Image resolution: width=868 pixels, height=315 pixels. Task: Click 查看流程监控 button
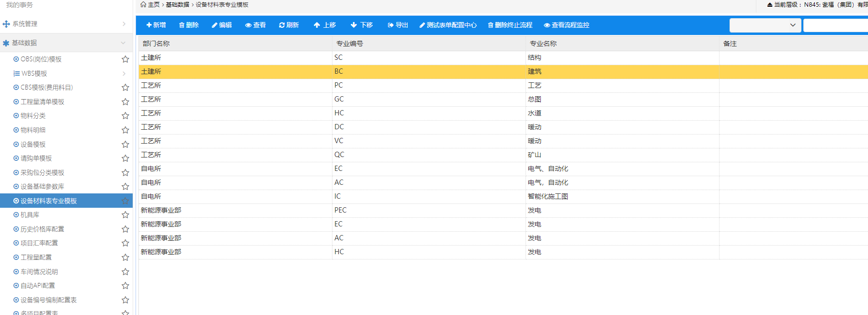(x=567, y=25)
